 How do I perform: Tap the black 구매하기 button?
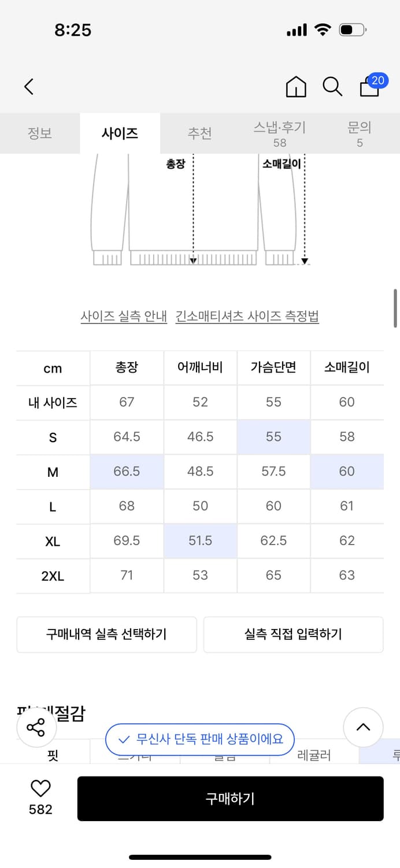click(230, 799)
